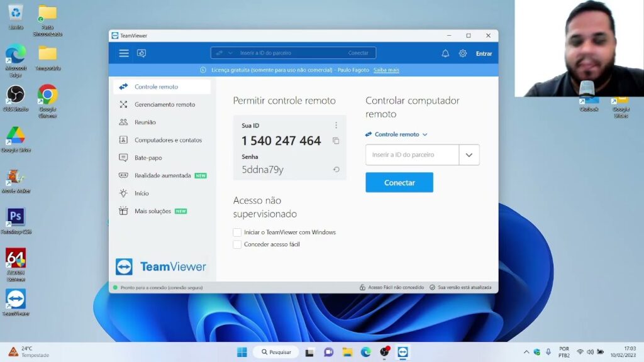Select Microsoft Edge desktop shortcut
644x362 pixels.
coord(16,61)
